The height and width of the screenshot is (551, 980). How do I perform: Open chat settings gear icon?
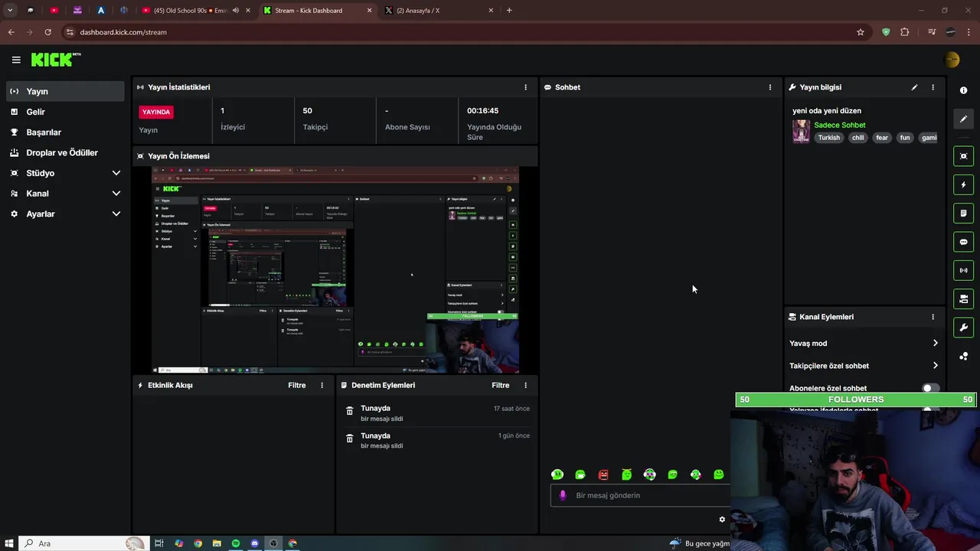[721, 520]
